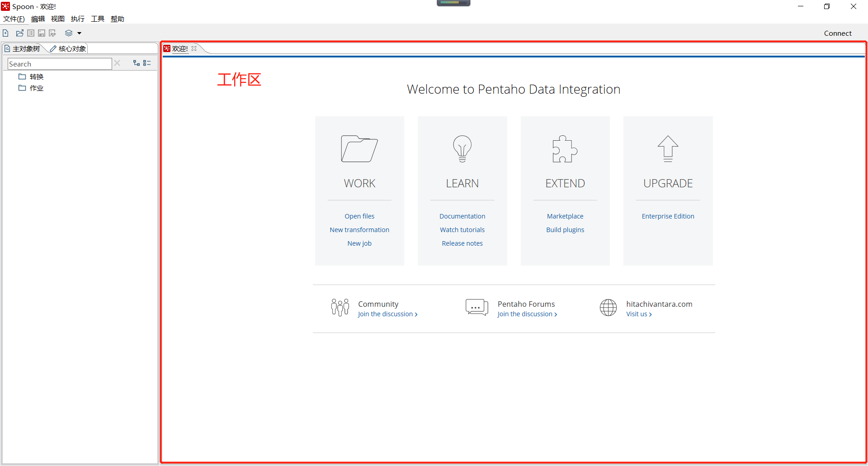Click the Explore repository toolbar icon
The image size is (868, 466).
[x=31, y=33]
